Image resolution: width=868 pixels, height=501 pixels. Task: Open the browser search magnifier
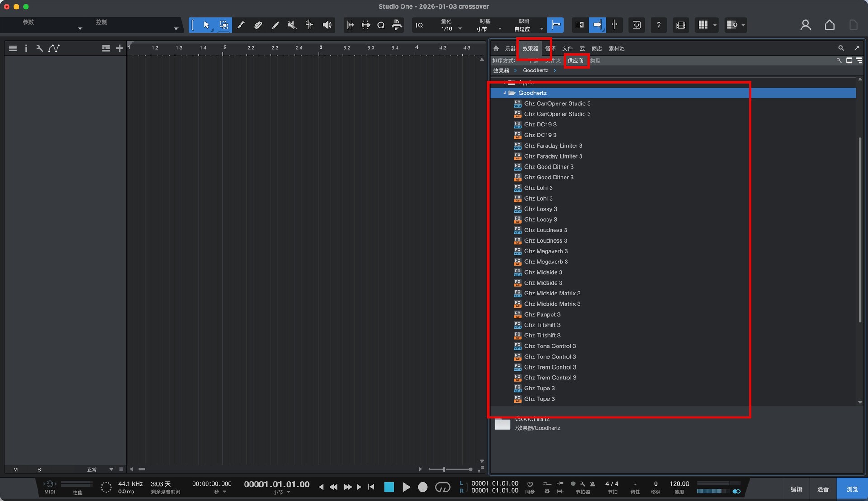pyautogui.click(x=841, y=48)
